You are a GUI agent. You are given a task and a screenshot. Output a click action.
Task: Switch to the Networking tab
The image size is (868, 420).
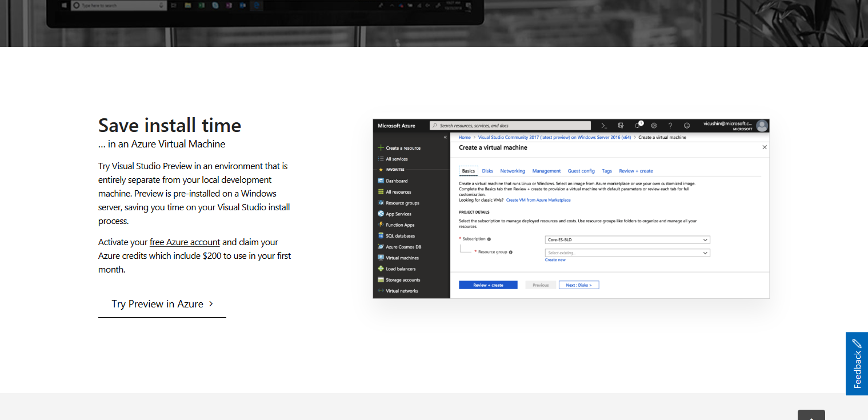512,171
